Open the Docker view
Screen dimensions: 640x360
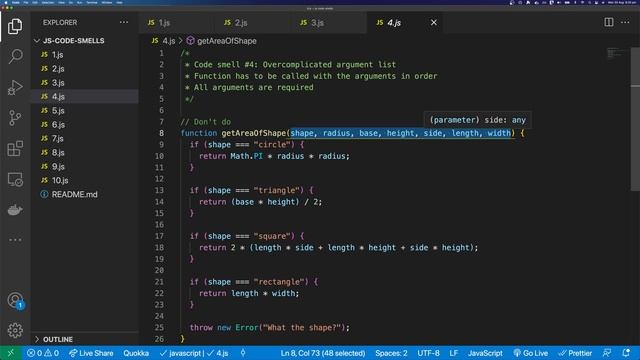click(x=15, y=210)
